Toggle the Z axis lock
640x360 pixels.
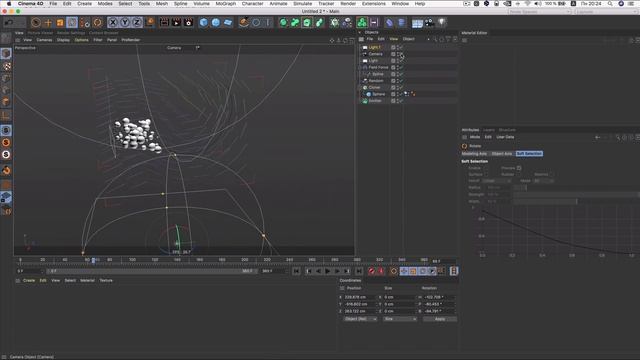137,22
